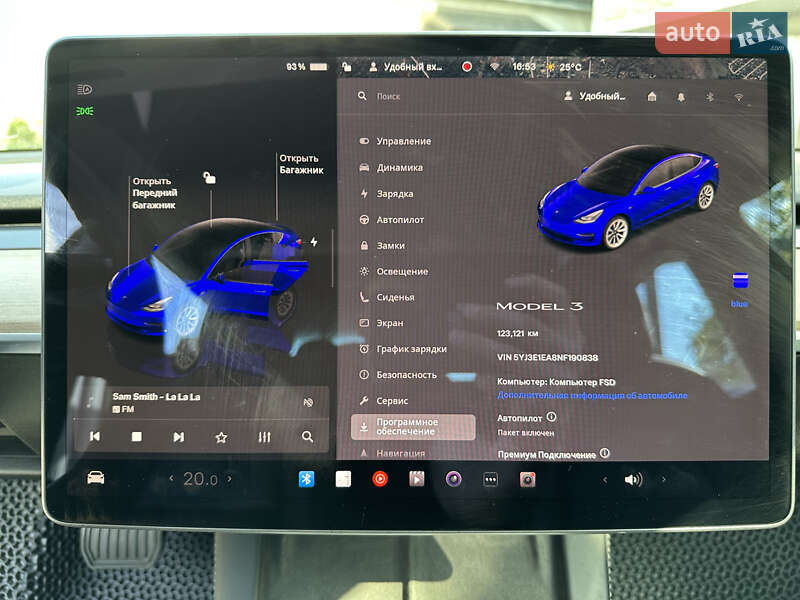Viewport: 800px width, 600px height.
Task: Tap the 20.0 temperature setting
Action: coord(201,479)
